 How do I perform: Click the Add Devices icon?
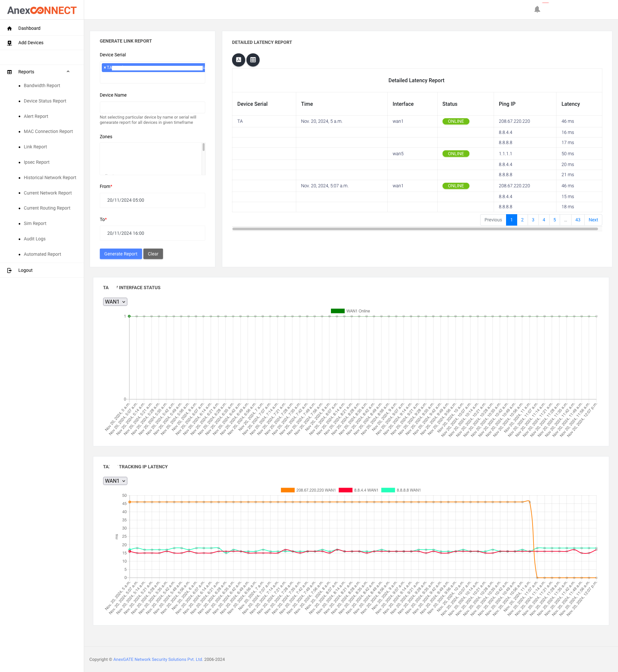[x=9, y=43]
